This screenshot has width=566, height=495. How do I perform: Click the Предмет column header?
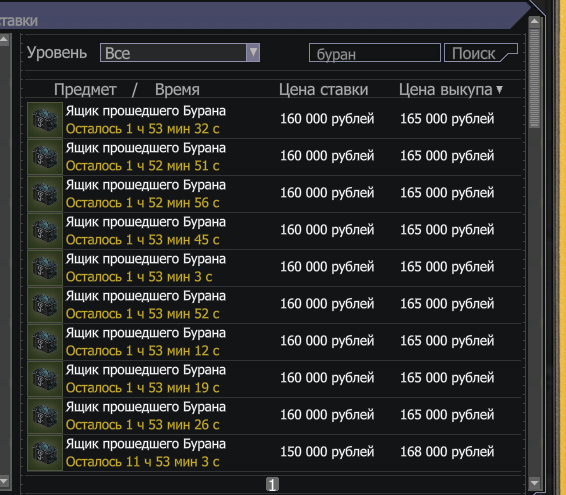point(85,90)
